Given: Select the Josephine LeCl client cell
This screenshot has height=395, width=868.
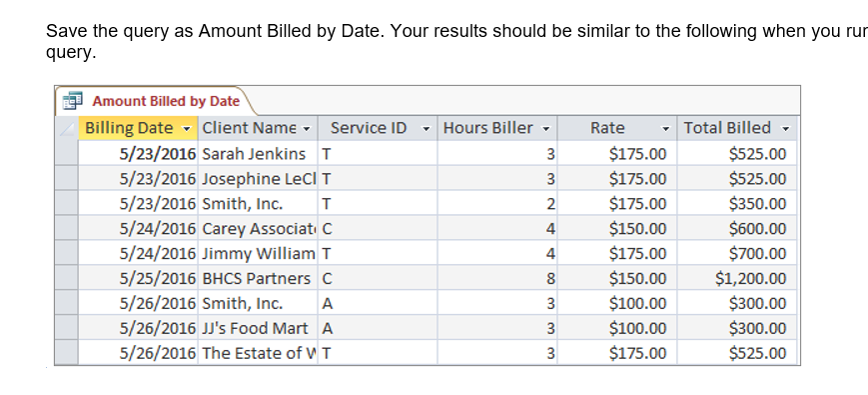Looking at the screenshot, I should click(258, 178).
